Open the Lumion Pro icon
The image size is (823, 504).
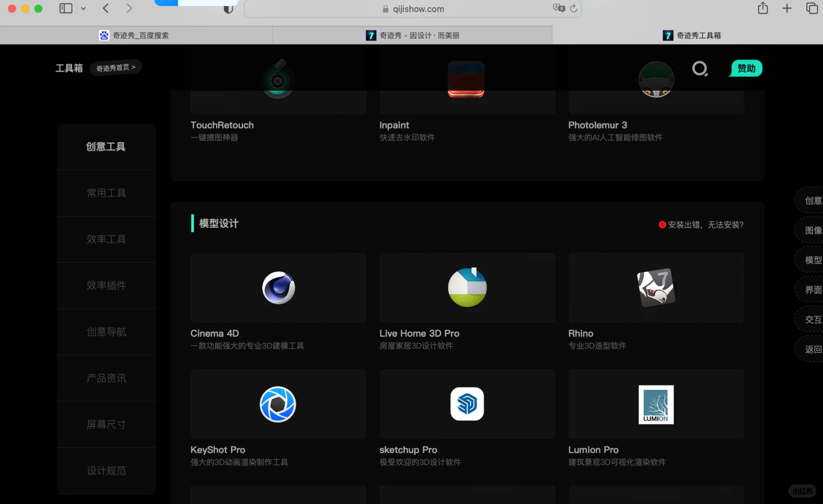pos(656,405)
